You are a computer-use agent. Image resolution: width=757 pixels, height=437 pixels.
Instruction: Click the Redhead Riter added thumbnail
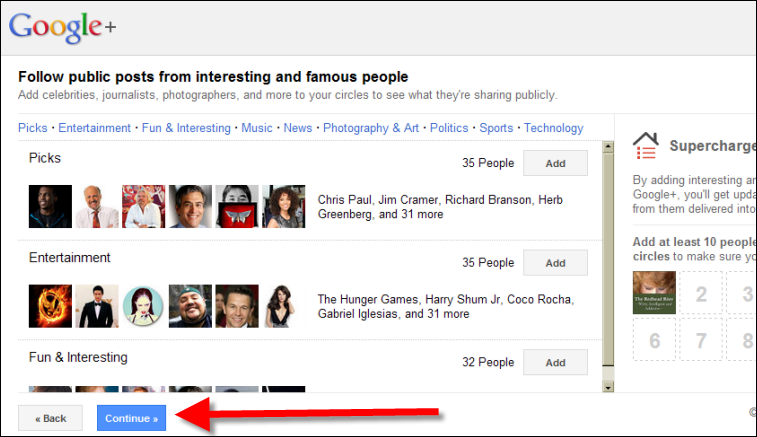tap(654, 292)
